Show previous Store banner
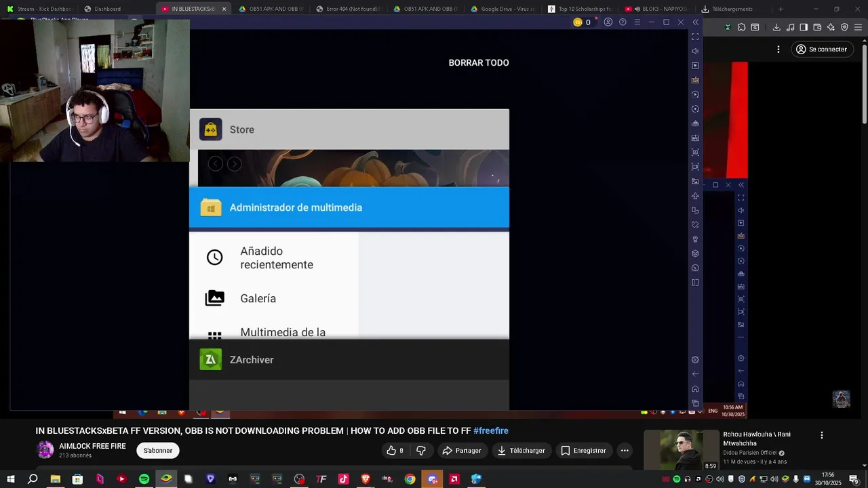Screen dimensions: 868x488 216,164
